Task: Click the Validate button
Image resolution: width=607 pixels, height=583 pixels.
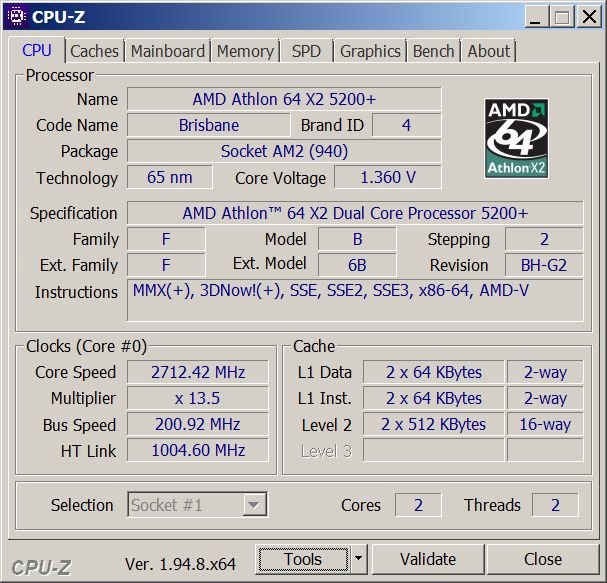Action: (x=428, y=559)
